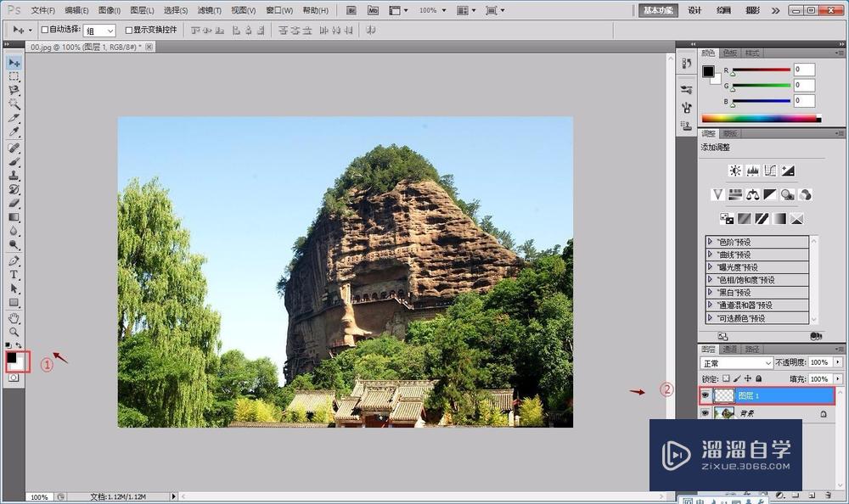Open Mini Bridge with the Mb icon
This screenshot has height=504, width=849.
(373, 10)
